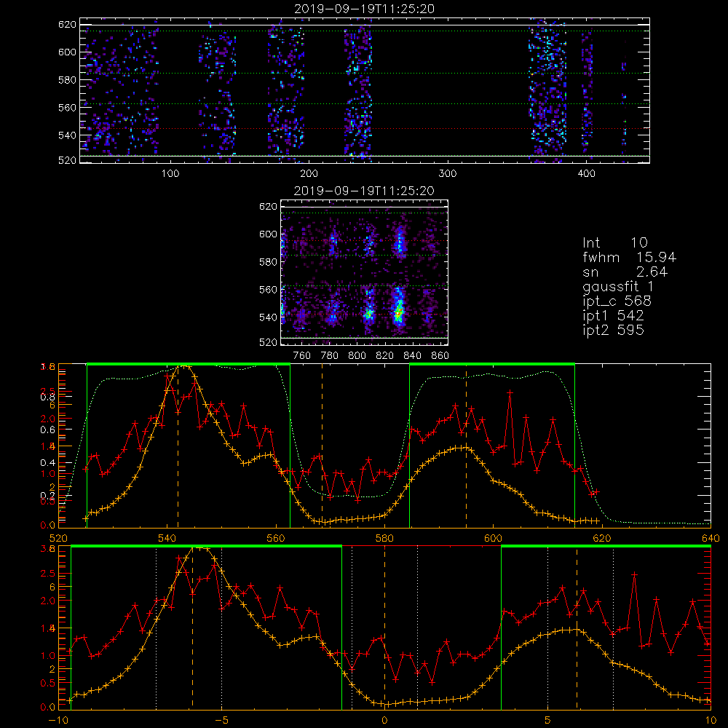Click x-axis label -5 on bottom plot
Viewport: 728px width, 728px height.
pos(221,720)
